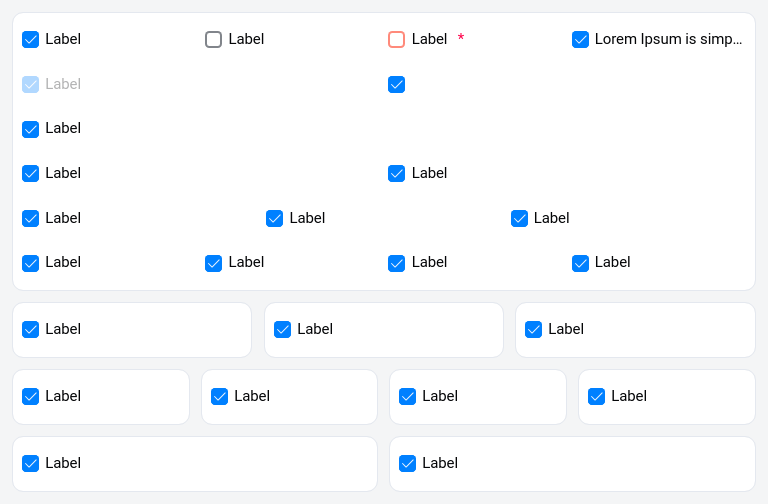Uncheck the checkbox in the first of four cards
This screenshot has width=768, height=504.
(30, 396)
